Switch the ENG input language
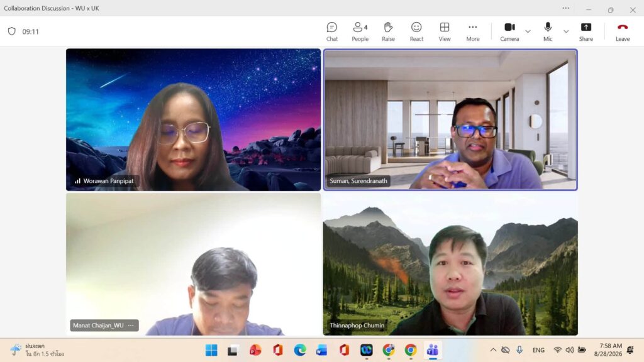The height and width of the screenshot is (362, 644). (x=538, y=350)
